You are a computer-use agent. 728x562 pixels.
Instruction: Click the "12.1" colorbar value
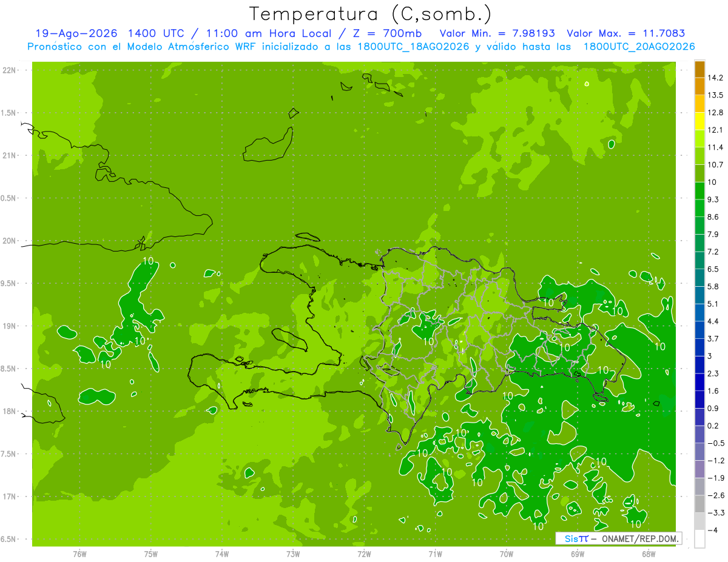pos(715,130)
